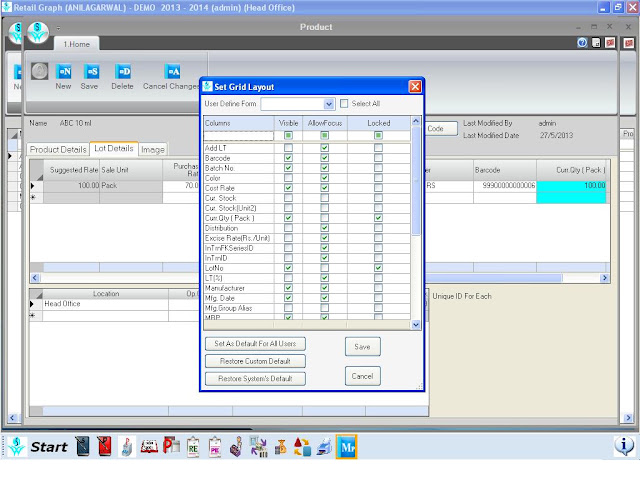
Task: Click Restore System's Default button
Action: coord(255,379)
